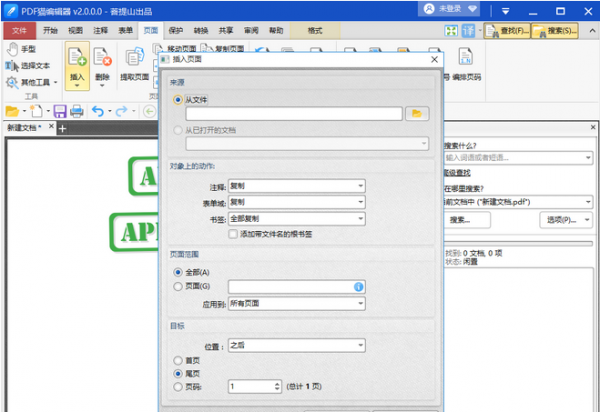Click the Insert (插入) page icon
Viewport: 600px width, 412px height.
[x=77, y=62]
